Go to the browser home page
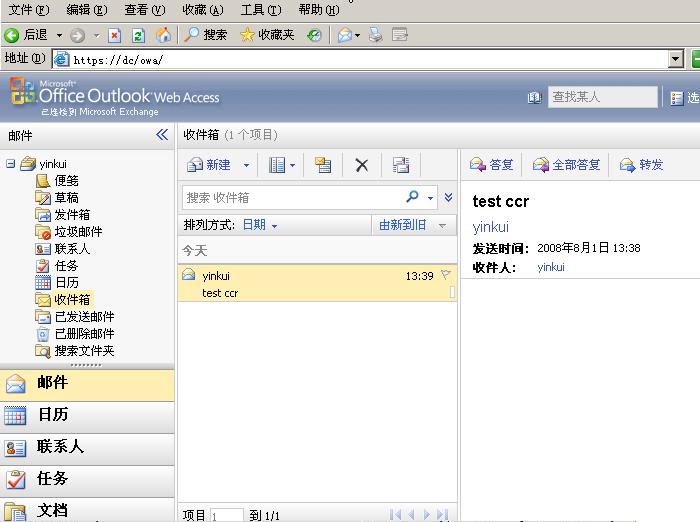 tap(163, 35)
